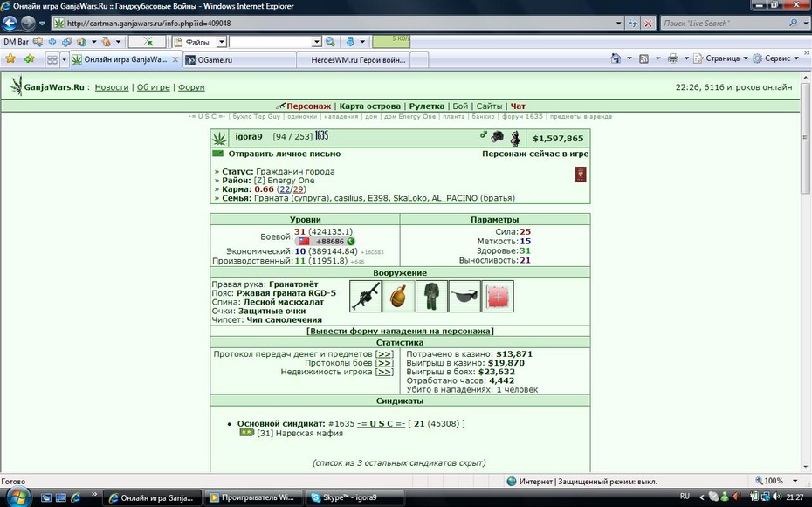Click the passport icon beside Статус
Viewport: 812px width, 507px height.
581,175
